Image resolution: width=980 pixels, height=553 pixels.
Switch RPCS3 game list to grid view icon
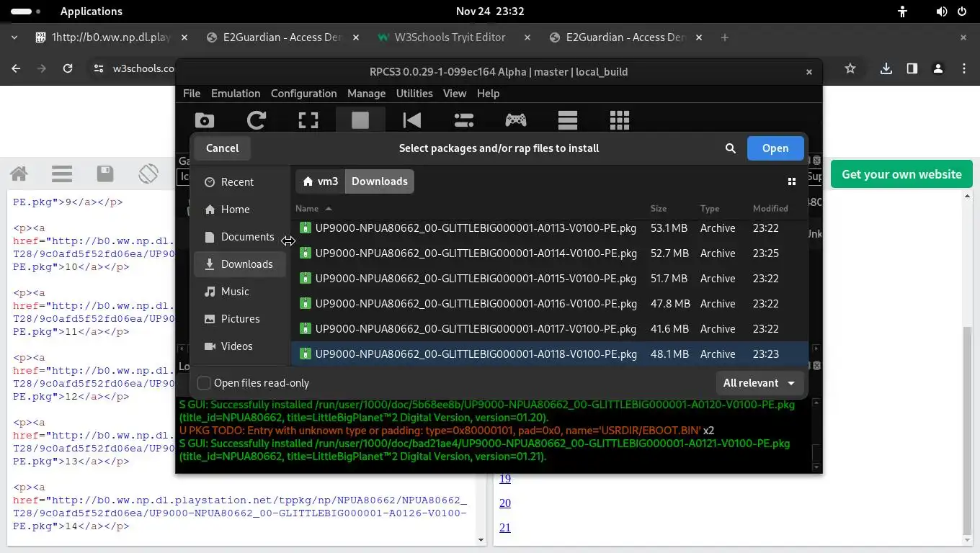[x=620, y=120]
